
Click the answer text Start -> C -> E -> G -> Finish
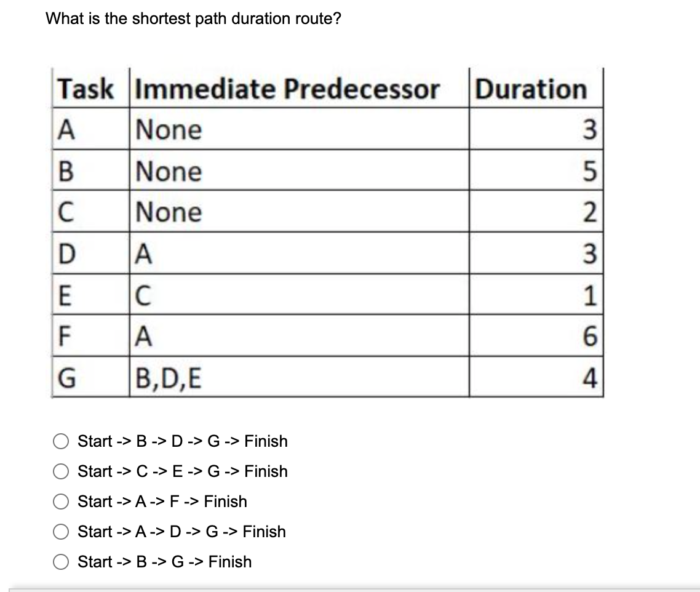tap(183, 471)
